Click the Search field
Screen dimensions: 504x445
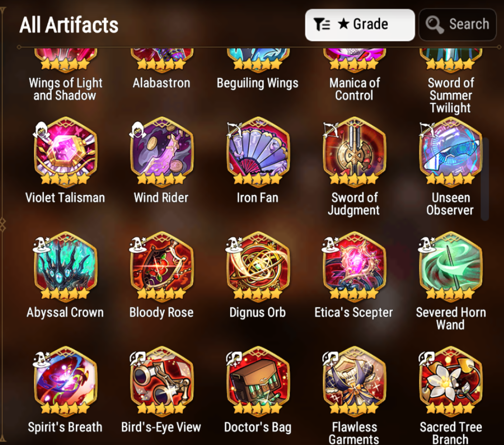[458, 25]
